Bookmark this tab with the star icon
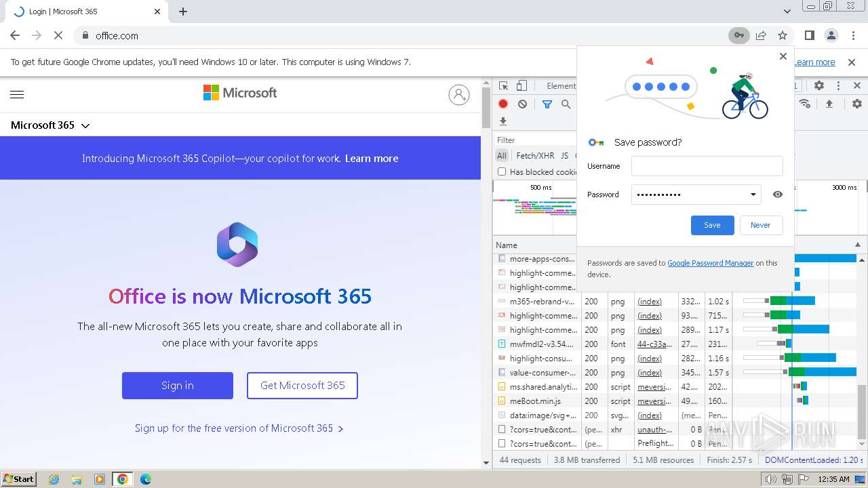The image size is (868, 488). 783,35
